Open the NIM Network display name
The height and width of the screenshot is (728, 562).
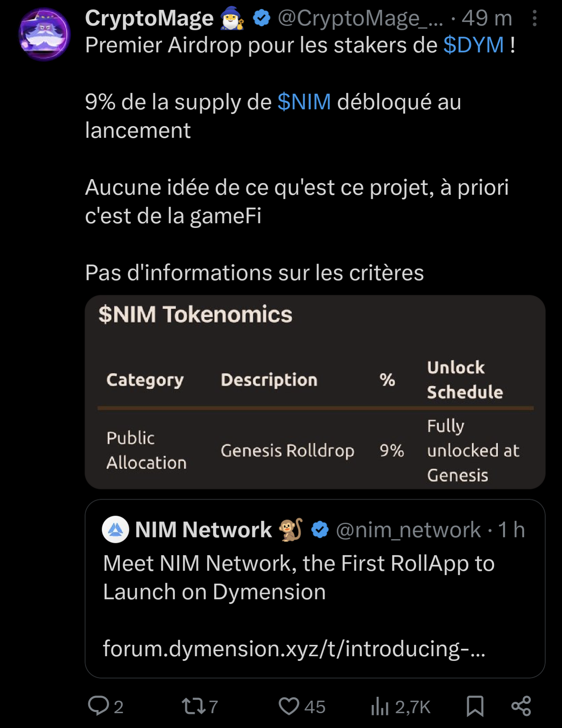click(203, 530)
